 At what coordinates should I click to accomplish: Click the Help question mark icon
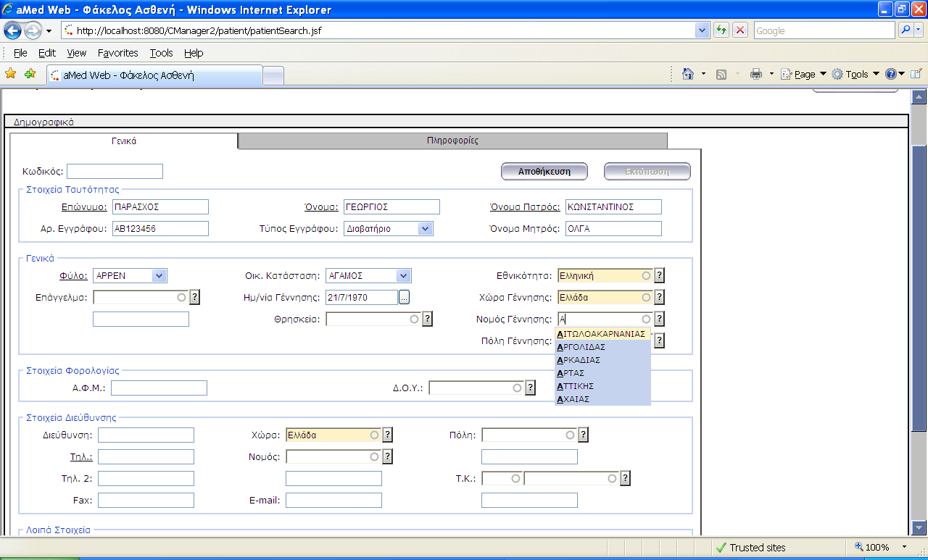point(891,74)
